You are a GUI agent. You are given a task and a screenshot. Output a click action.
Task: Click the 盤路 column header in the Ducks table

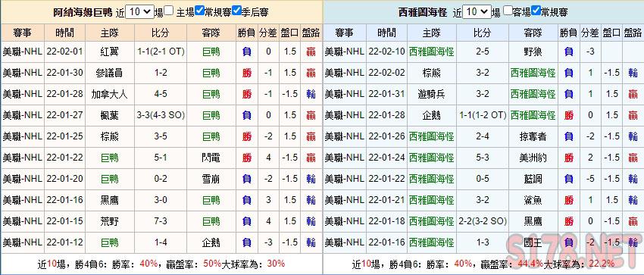[311, 33]
